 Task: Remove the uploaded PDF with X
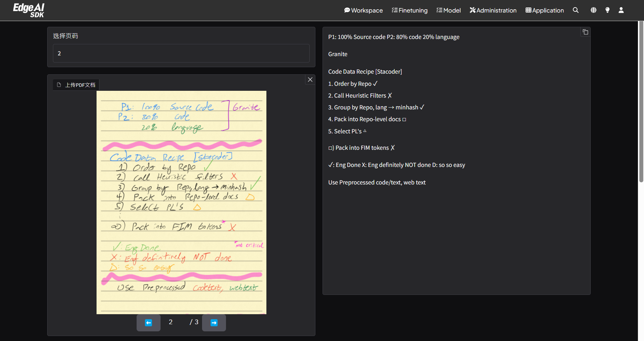(x=310, y=80)
